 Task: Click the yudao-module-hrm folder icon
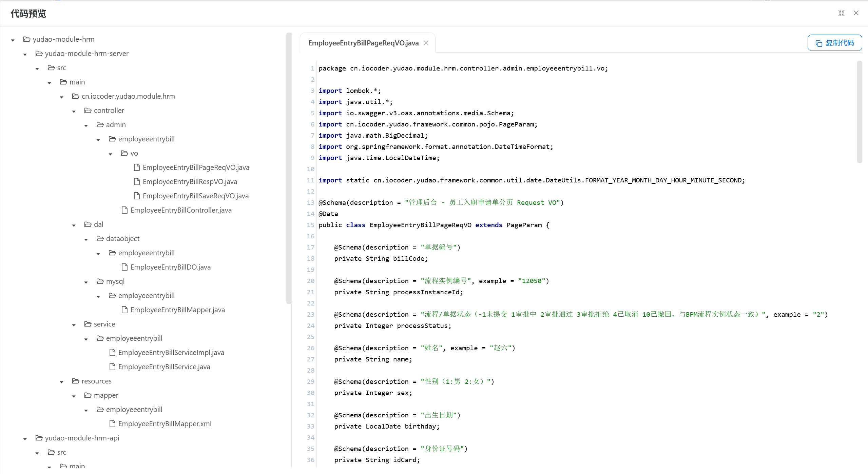27,39
